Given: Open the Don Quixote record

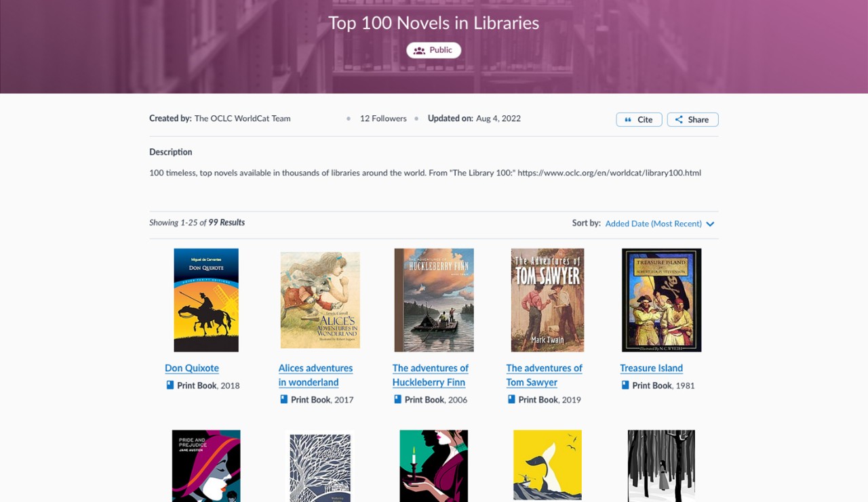Looking at the screenshot, I should click(192, 368).
